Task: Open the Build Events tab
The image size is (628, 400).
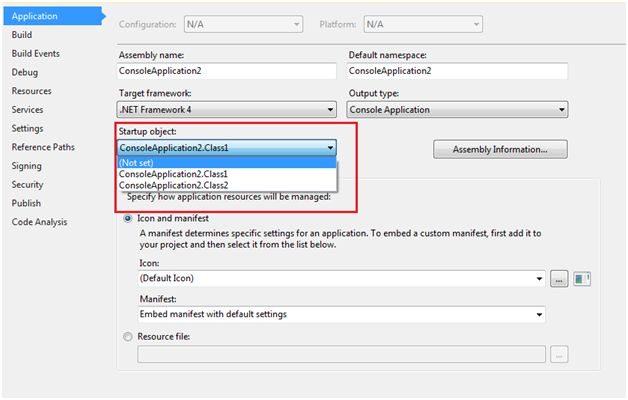Action: pyautogui.click(x=36, y=53)
